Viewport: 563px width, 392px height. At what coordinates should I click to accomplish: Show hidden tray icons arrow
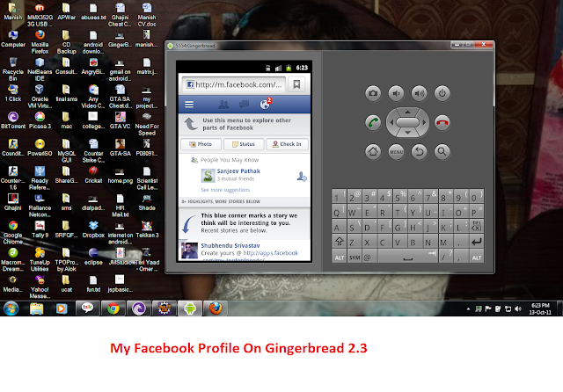pyautogui.click(x=468, y=309)
